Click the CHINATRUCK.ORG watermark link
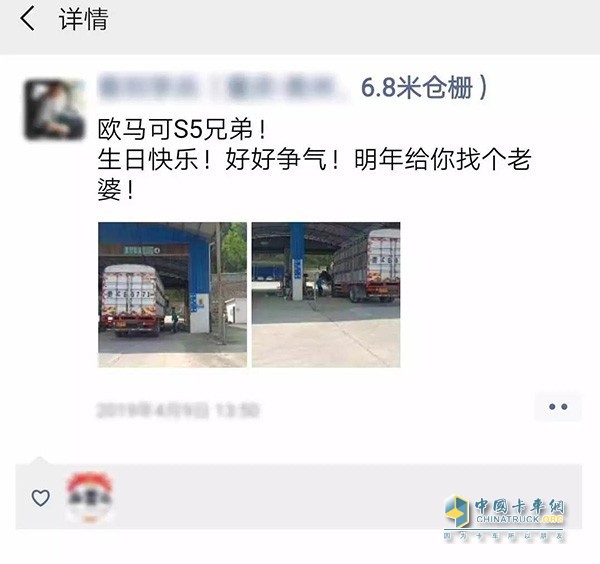Image resolution: width=600 pixels, height=564 pixels. [520, 519]
